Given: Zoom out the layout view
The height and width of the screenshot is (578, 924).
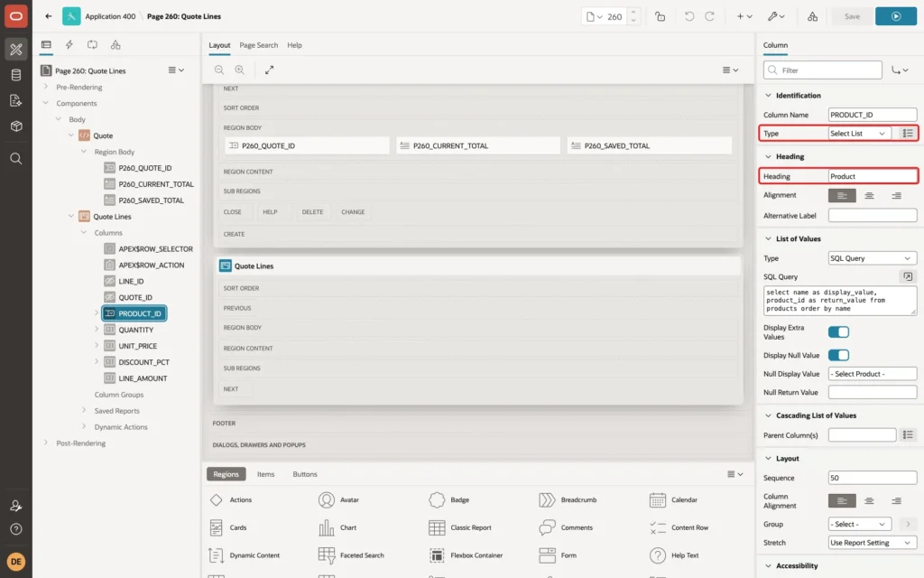Looking at the screenshot, I should click(x=219, y=70).
